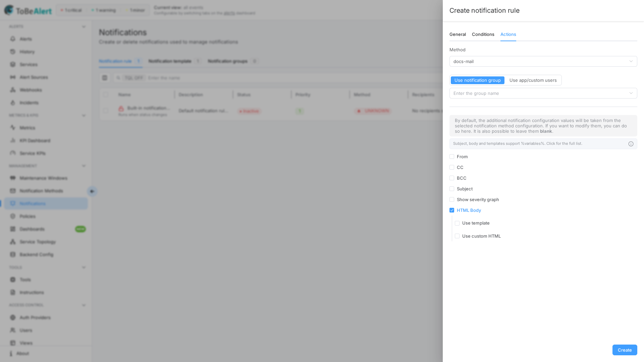This screenshot has height=362, width=644.
Task: Click the column settings icon beside search
Action: [105, 78]
